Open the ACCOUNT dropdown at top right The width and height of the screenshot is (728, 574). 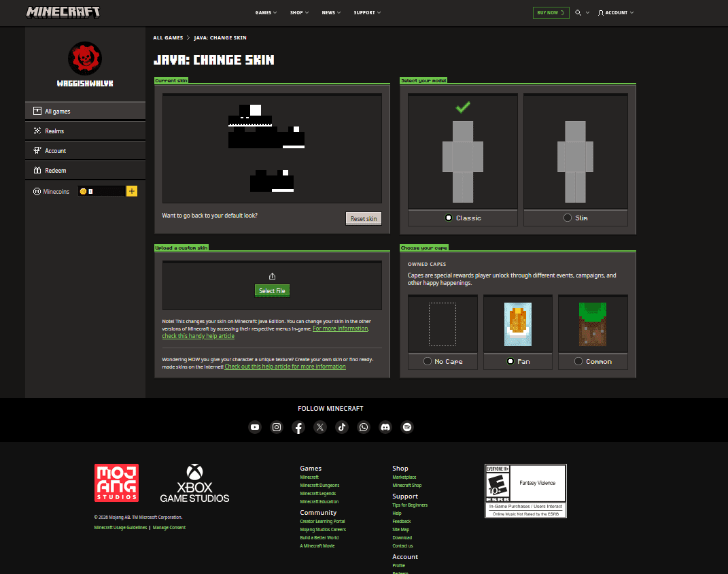(615, 12)
